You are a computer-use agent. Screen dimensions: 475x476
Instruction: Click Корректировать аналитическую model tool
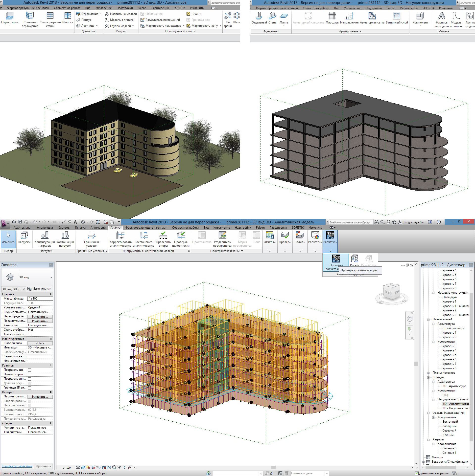(x=120, y=239)
